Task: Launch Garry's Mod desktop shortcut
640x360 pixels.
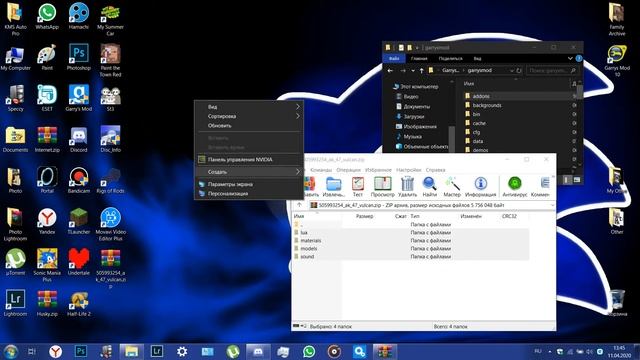Action: tap(79, 98)
